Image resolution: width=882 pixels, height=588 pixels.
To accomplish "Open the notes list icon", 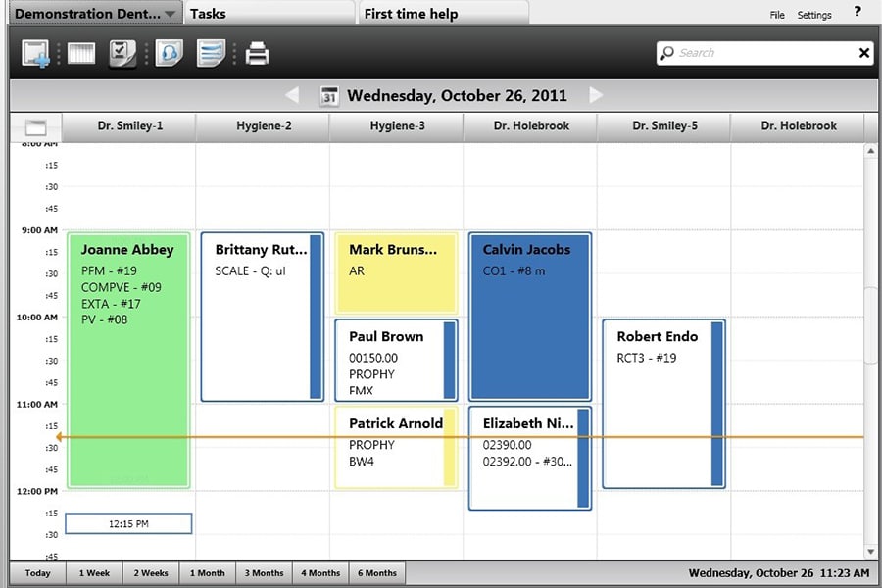I will point(211,54).
